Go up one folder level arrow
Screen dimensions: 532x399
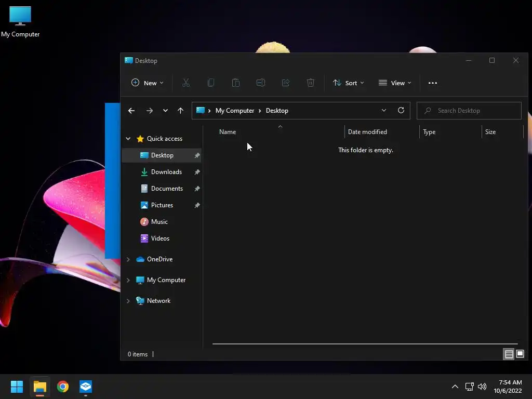(x=180, y=111)
